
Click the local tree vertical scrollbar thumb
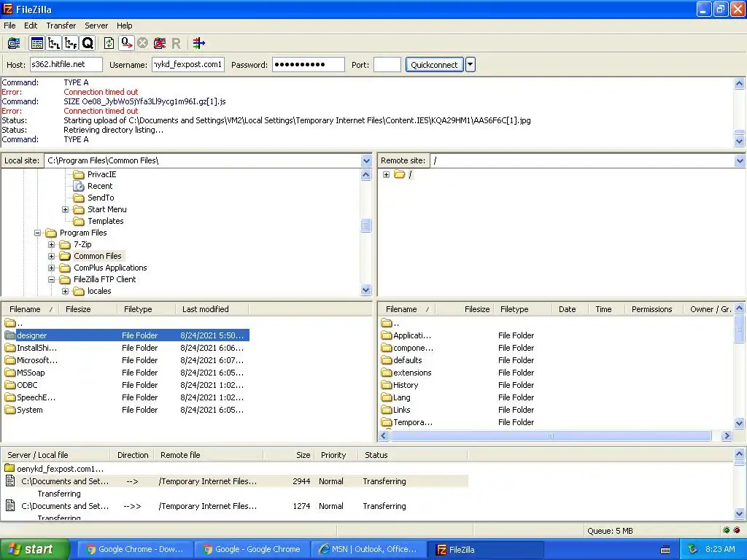pyautogui.click(x=366, y=225)
